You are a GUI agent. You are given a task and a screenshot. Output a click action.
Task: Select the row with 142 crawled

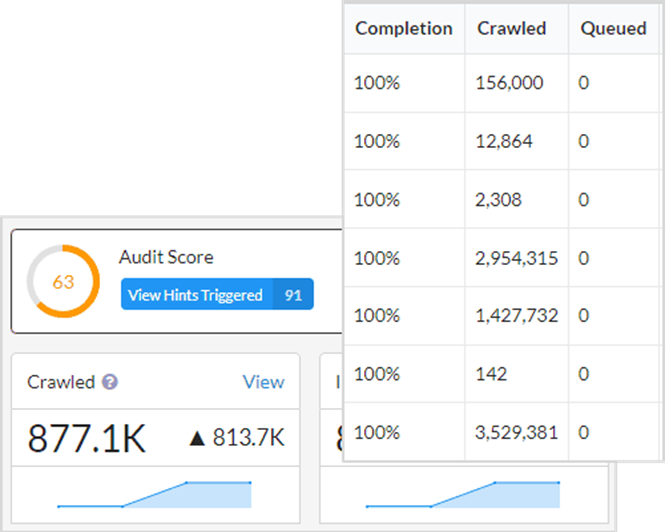click(491, 374)
